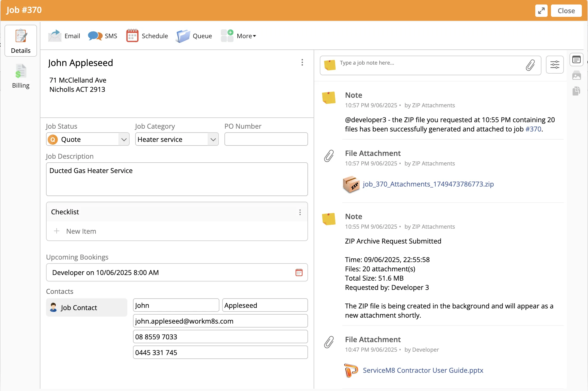Click the 10:55 PM Note sticky icon
Viewport: 588px width, 391px height.
(x=329, y=219)
